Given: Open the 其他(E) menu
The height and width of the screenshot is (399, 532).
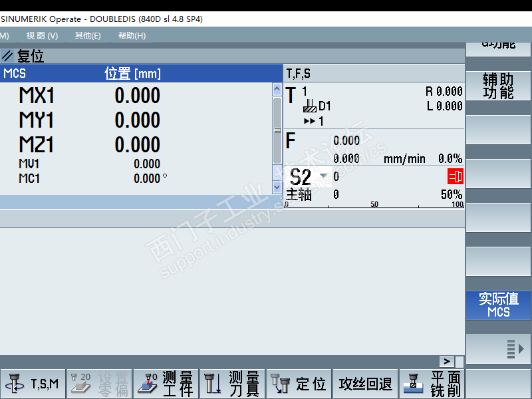Looking at the screenshot, I should click(88, 36).
